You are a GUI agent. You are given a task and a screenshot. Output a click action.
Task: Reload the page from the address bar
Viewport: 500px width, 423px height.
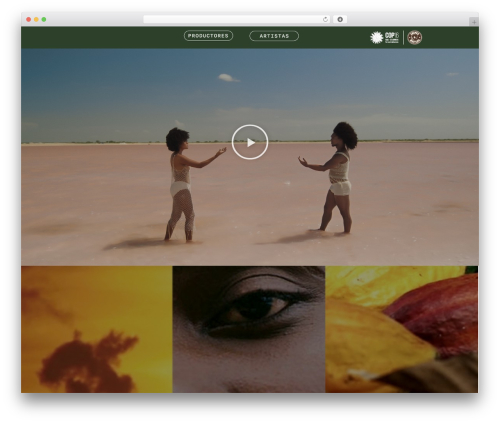(x=325, y=19)
